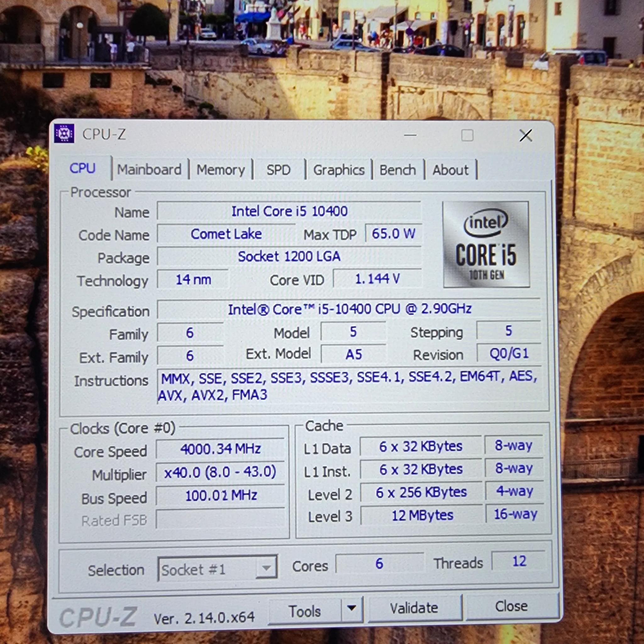Viewport: 644px width, 644px height.
Task: Click the Validate button
Action: pos(414,608)
